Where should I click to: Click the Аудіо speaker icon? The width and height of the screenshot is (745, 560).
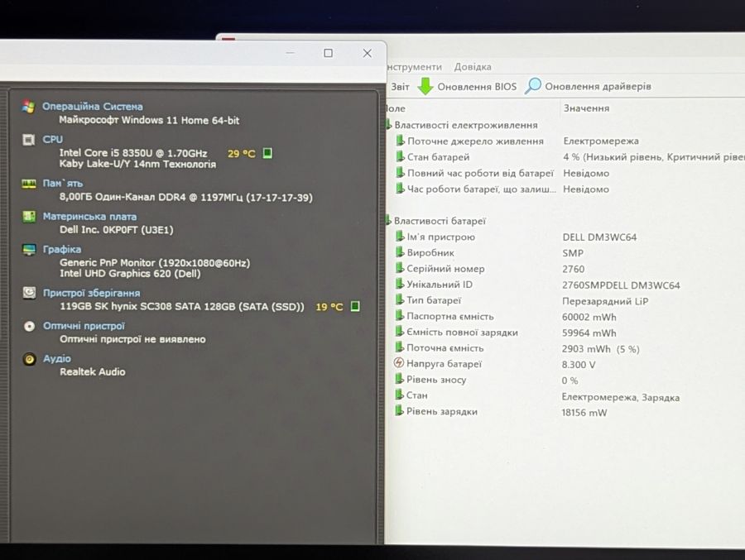click(30, 359)
